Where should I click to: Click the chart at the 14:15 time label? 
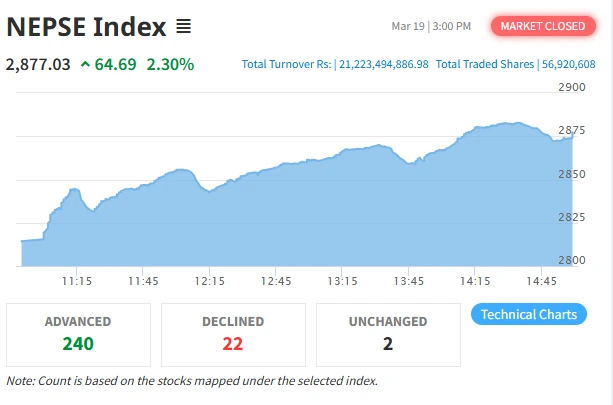point(475,281)
